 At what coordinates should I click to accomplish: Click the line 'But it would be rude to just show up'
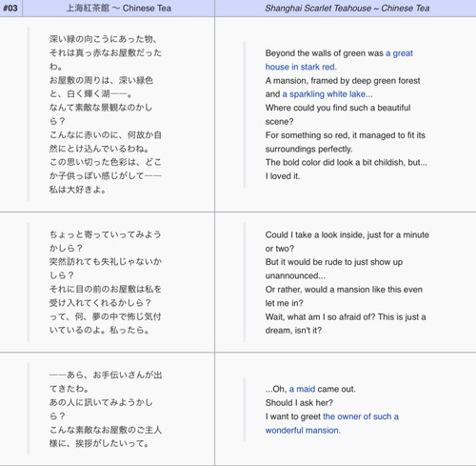tap(334, 262)
